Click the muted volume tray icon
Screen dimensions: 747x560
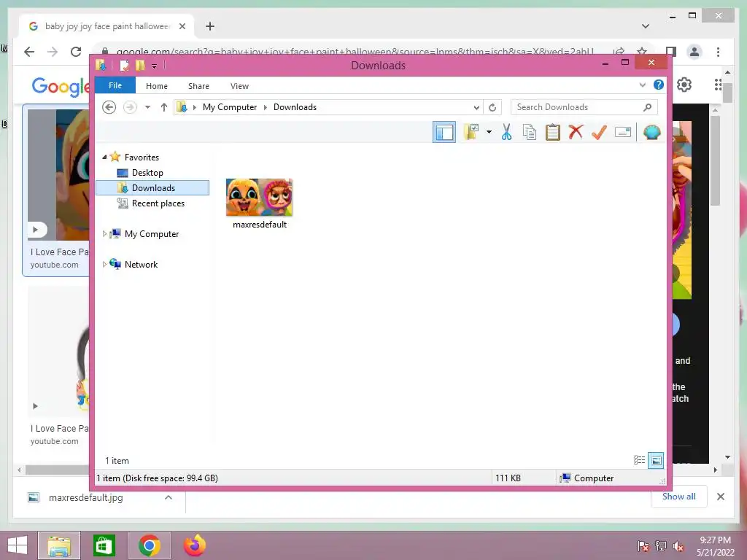tap(678, 546)
